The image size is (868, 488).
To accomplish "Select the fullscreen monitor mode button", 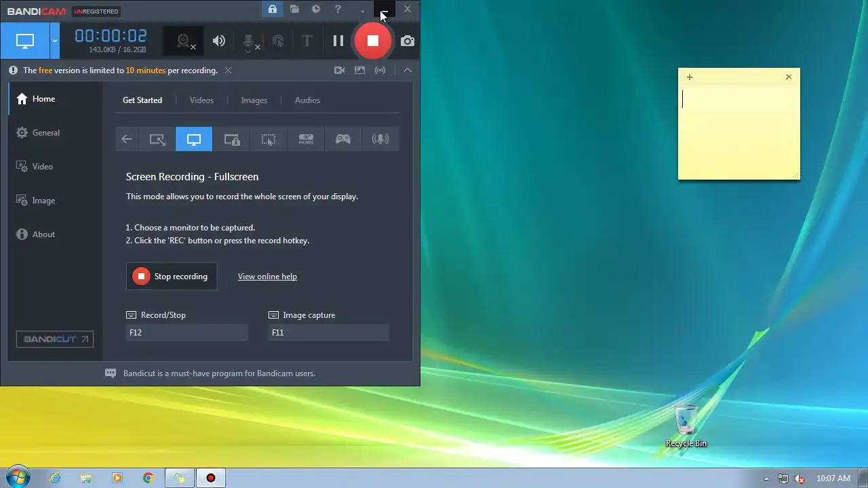I will click(25, 41).
